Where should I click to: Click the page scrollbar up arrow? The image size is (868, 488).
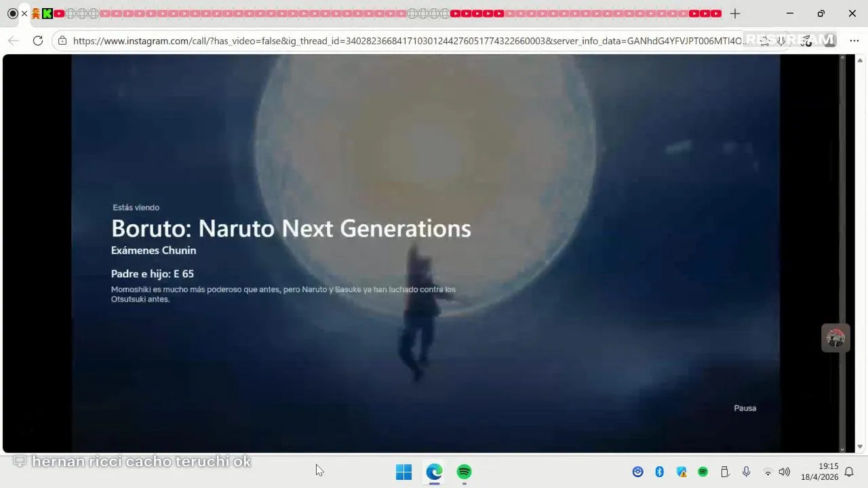861,60
